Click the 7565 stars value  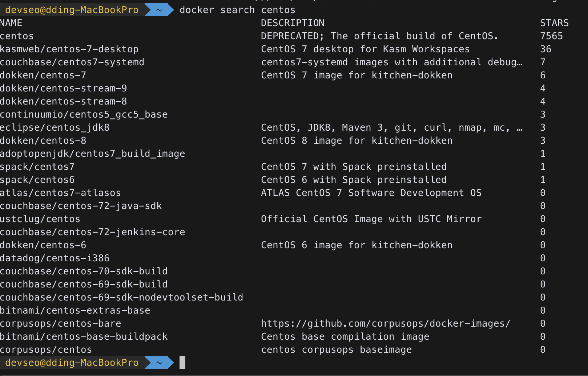551,36
